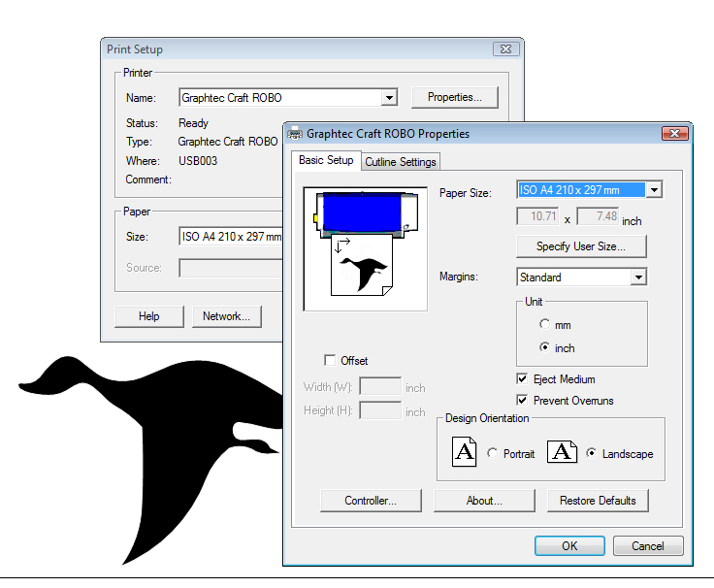Open the Margins Standard dropdown
714x588 pixels.
tap(639, 277)
